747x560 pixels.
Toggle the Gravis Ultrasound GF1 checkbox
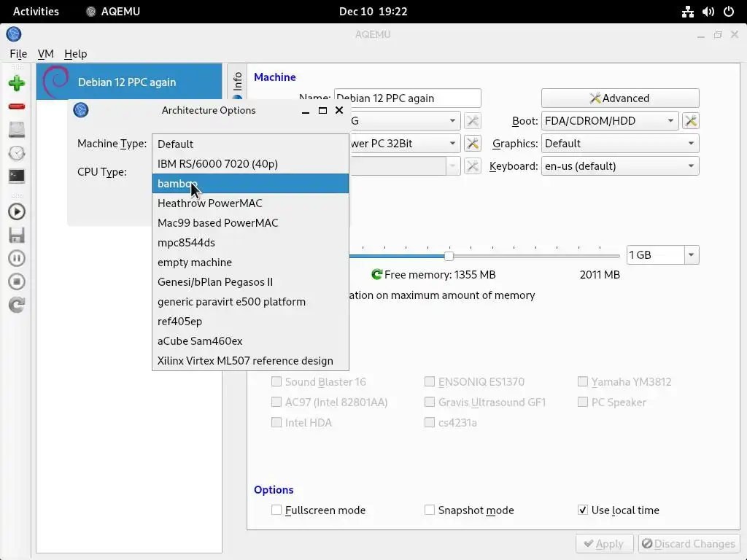coord(429,402)
